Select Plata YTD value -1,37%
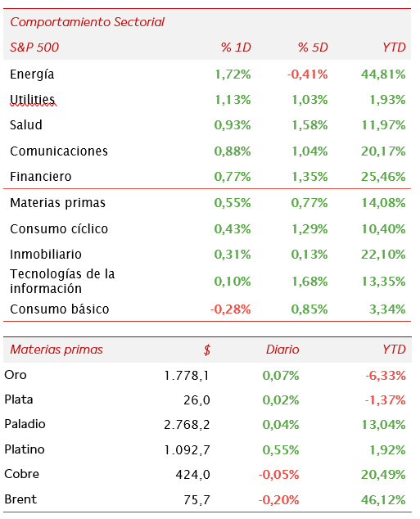This screenshot has height=519, width=420. coord(386,400)
